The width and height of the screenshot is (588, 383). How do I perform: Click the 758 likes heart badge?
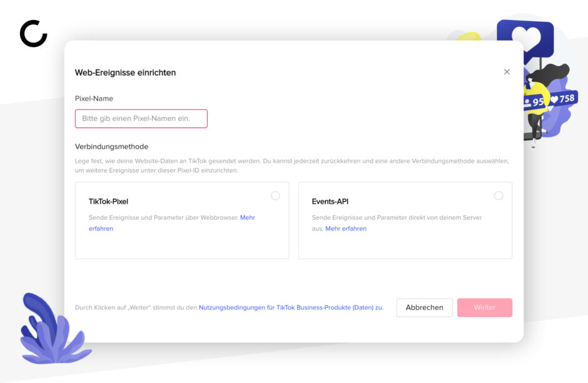point(563,99)
